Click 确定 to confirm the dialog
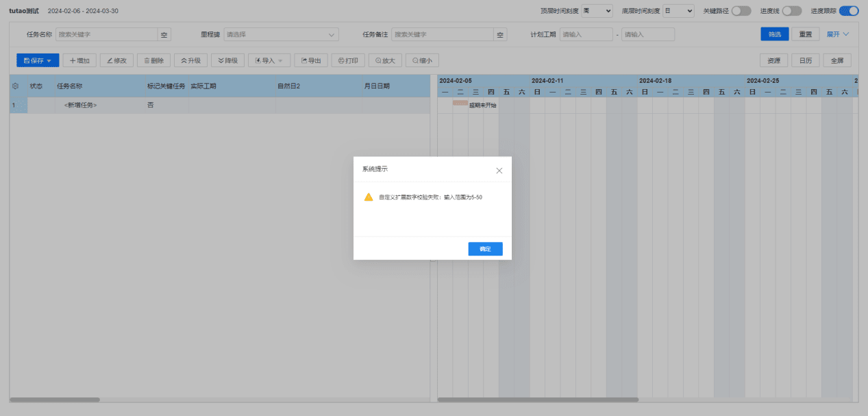Screen dimensions: 868x416 pyautogui.click(x=485, y=249)
